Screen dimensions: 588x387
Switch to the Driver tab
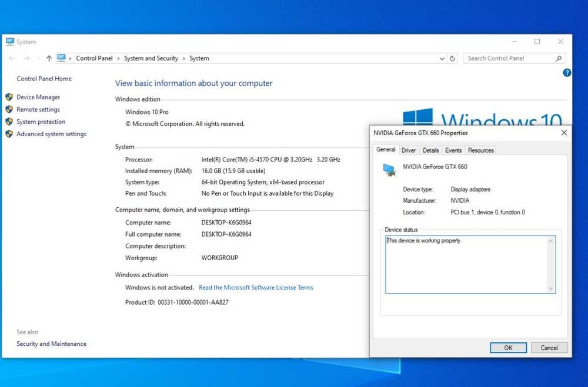pyautogui.click(x=409, y=150)
